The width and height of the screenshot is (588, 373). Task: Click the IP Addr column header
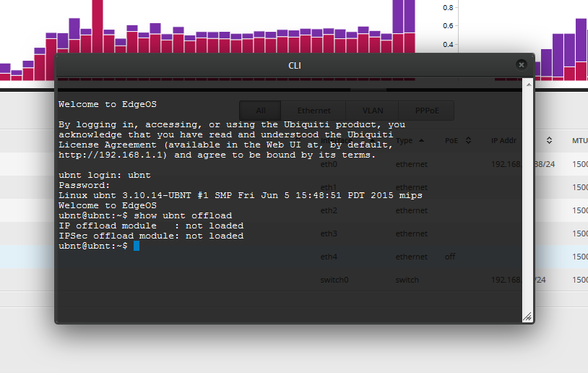pos(503,140)
